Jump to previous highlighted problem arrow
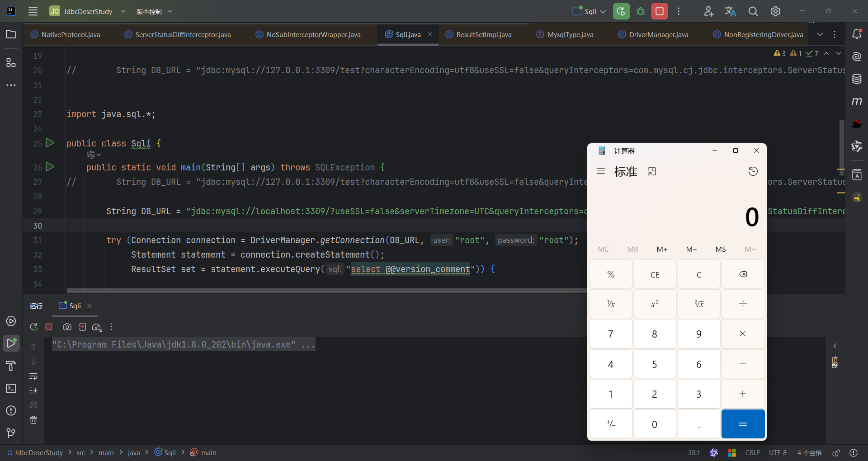 click(826, 53)
